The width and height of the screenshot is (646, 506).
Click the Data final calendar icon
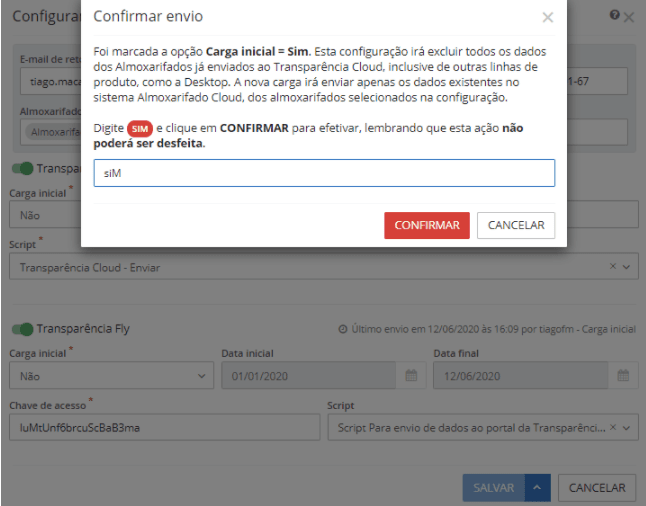tap(622, 376)
